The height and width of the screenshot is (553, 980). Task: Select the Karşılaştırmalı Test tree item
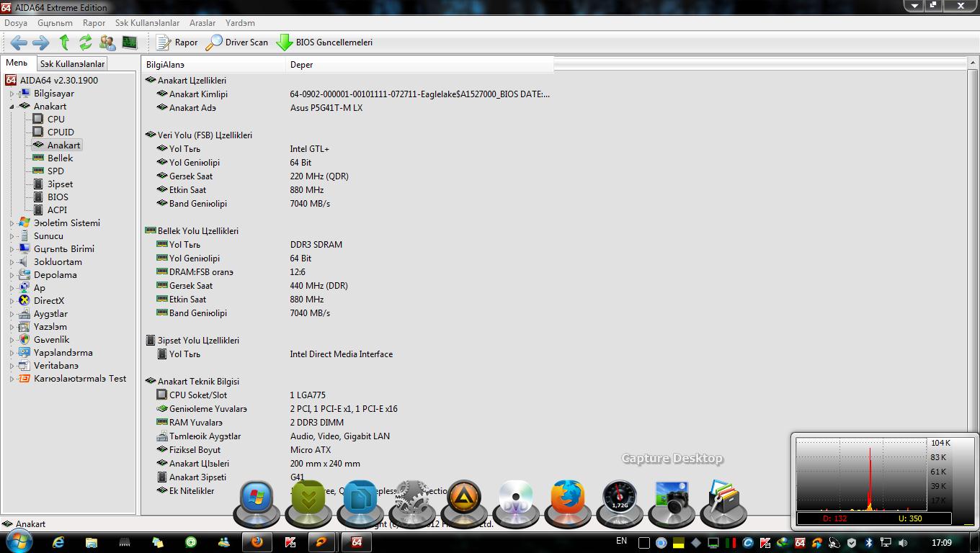pyautogui.click(x=80, y=379)
